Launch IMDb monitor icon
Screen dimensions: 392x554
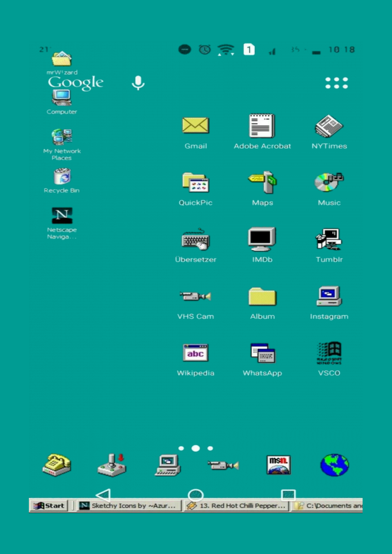262,239
